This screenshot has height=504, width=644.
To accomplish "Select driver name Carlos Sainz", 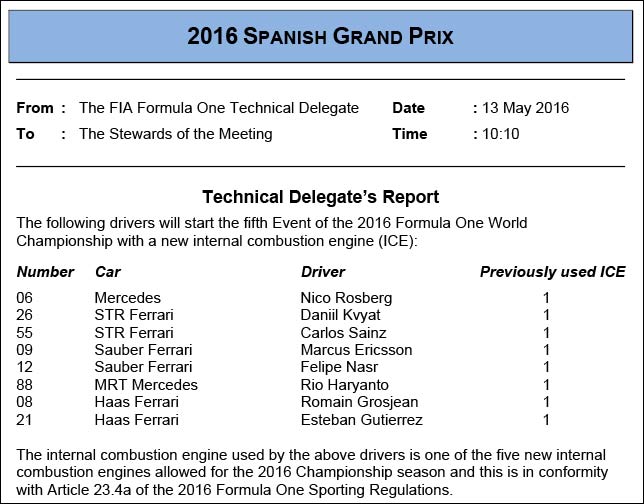I will coord(343,332).
